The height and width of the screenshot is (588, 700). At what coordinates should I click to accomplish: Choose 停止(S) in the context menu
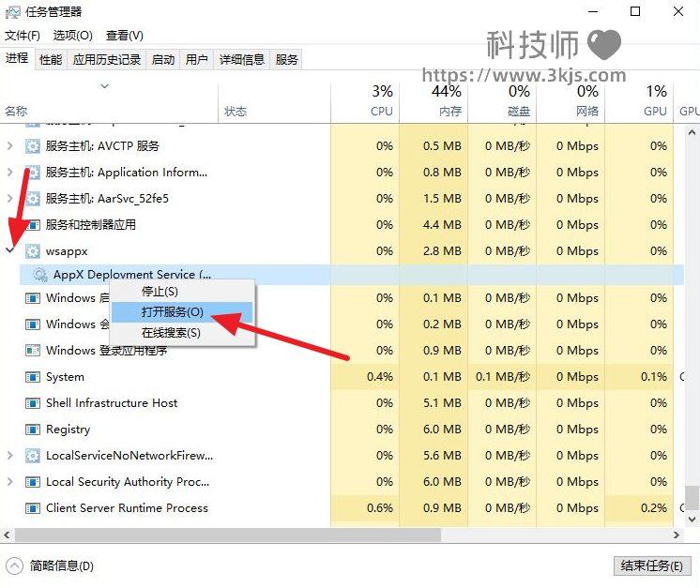click(x=182, y=292)
